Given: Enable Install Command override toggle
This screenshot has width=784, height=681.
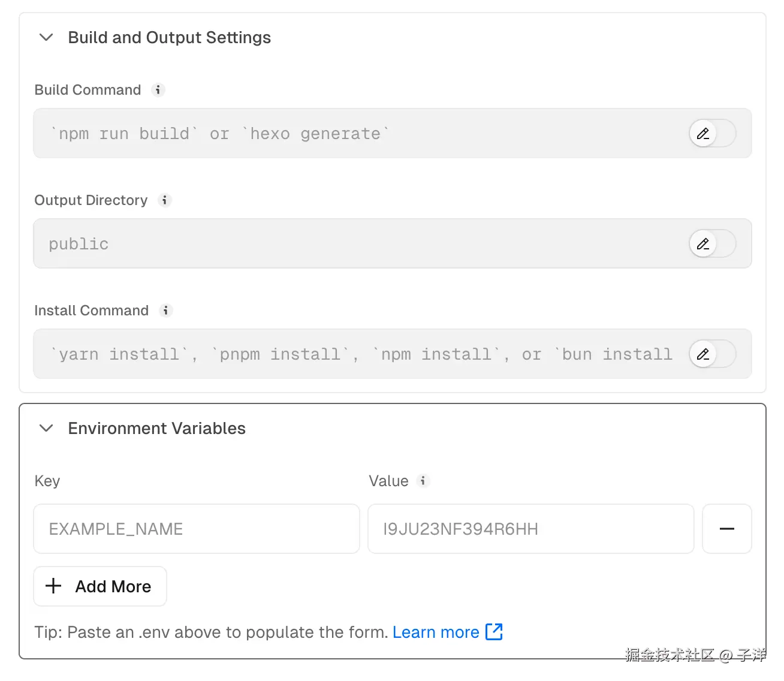Looking at the screenshot, I should click(712, 354).
